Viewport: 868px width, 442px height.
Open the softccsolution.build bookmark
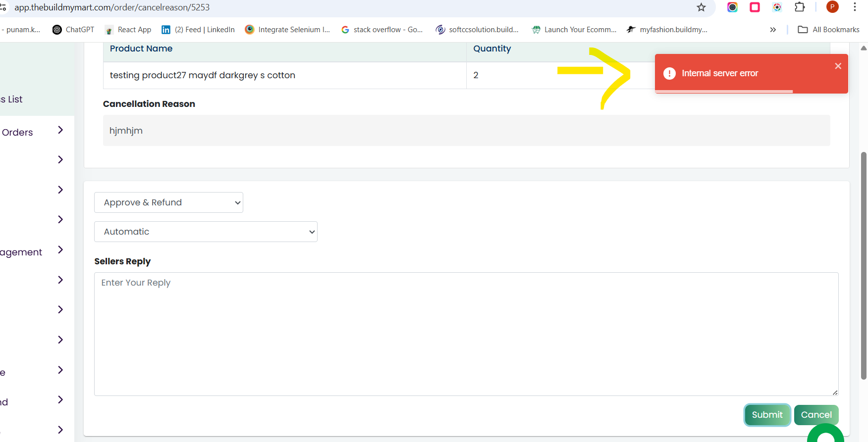click(x=477, y=30)
